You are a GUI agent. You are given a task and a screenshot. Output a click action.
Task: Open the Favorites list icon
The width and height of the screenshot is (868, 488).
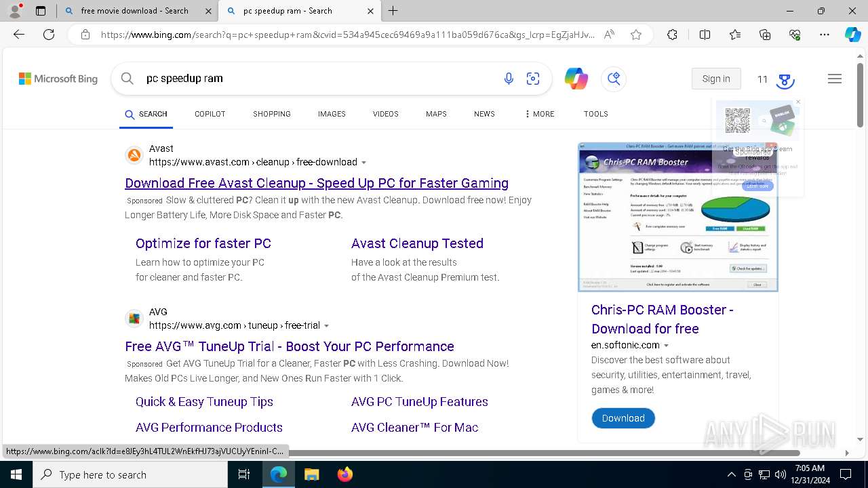(x=735, y=35)
